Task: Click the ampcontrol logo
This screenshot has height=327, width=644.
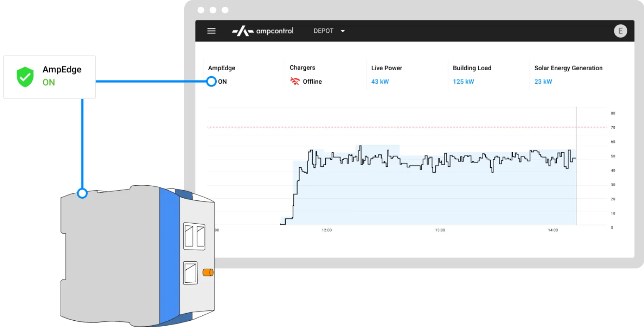Action: [x=263, y=31]
